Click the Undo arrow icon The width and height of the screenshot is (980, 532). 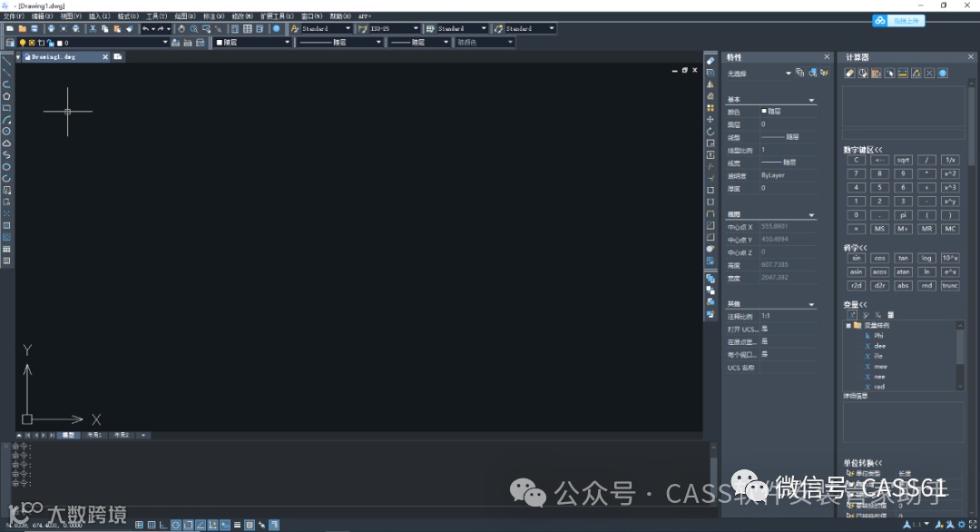coord(145,29)
